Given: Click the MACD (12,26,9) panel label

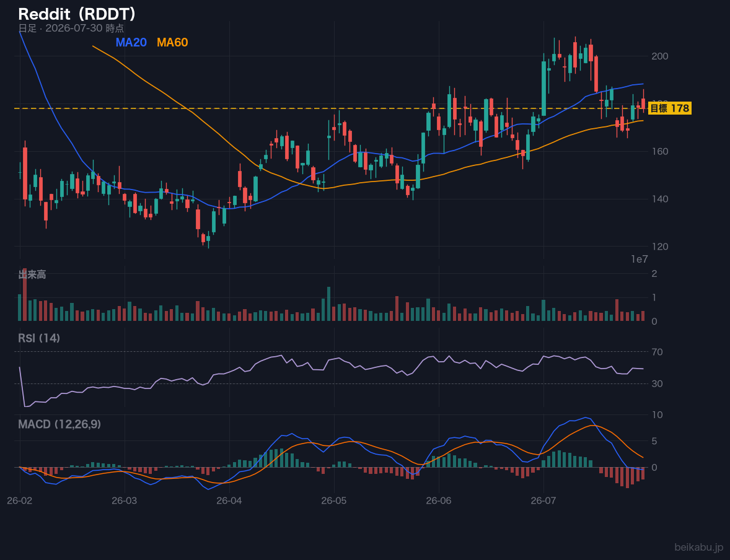Looking at the screenshot, I should 59,424.
